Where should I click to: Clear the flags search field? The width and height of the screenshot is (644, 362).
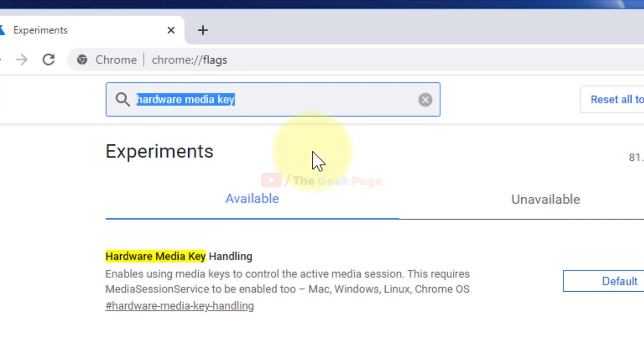[425, 100]
